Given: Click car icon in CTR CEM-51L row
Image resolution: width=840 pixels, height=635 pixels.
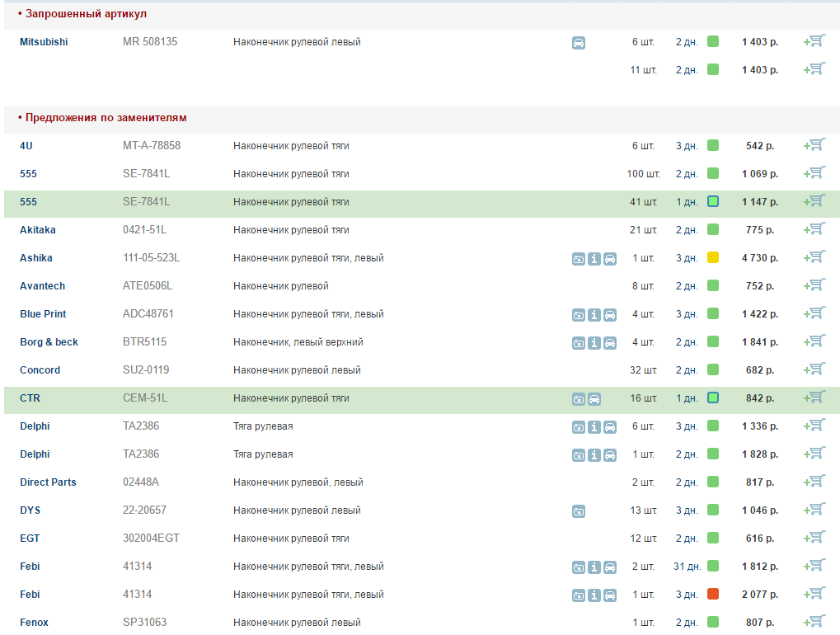Looking at the screenshot, I should point(594,399).
